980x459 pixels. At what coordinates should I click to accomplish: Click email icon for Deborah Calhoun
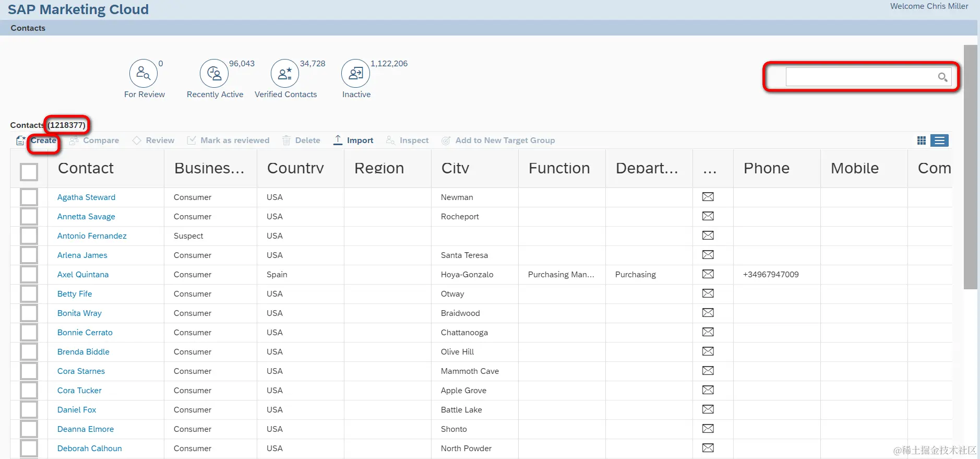point(708,448)
